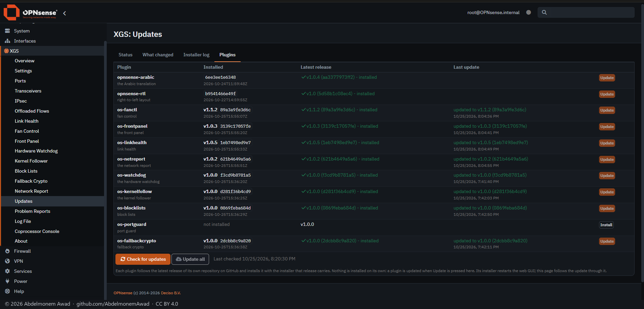Expand the System menu section
This screenshot has width=644, height=309.
(52, 31)
